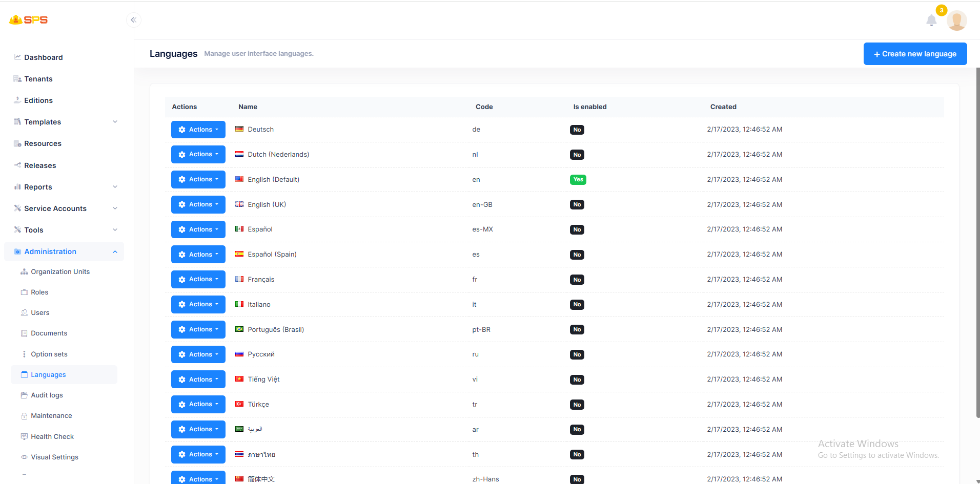
Task: Click the Health Check icon
Action: [24, 436]
